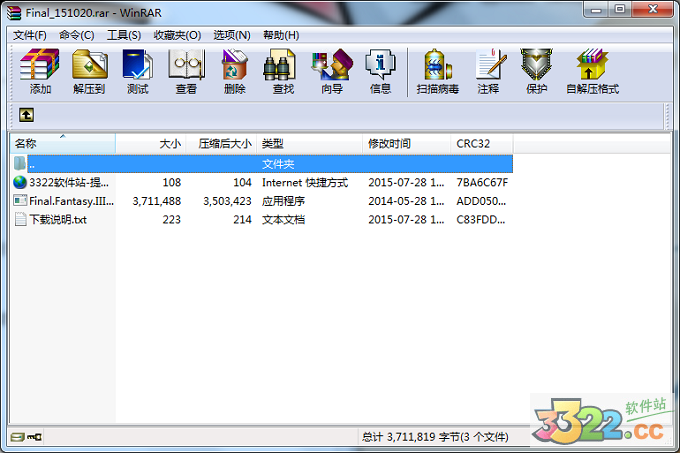Click the 文件夹 type cell in first row
The height and width of the screenshot is (453, 680).
278,164
